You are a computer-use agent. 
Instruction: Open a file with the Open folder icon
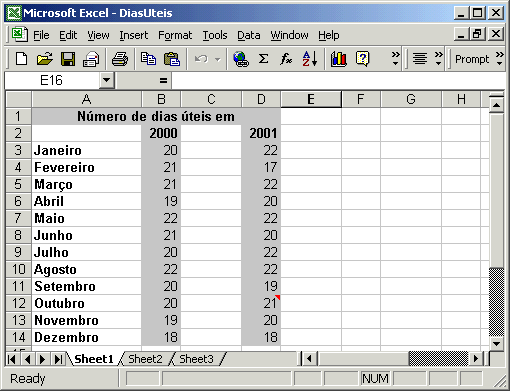coord(45,59)
